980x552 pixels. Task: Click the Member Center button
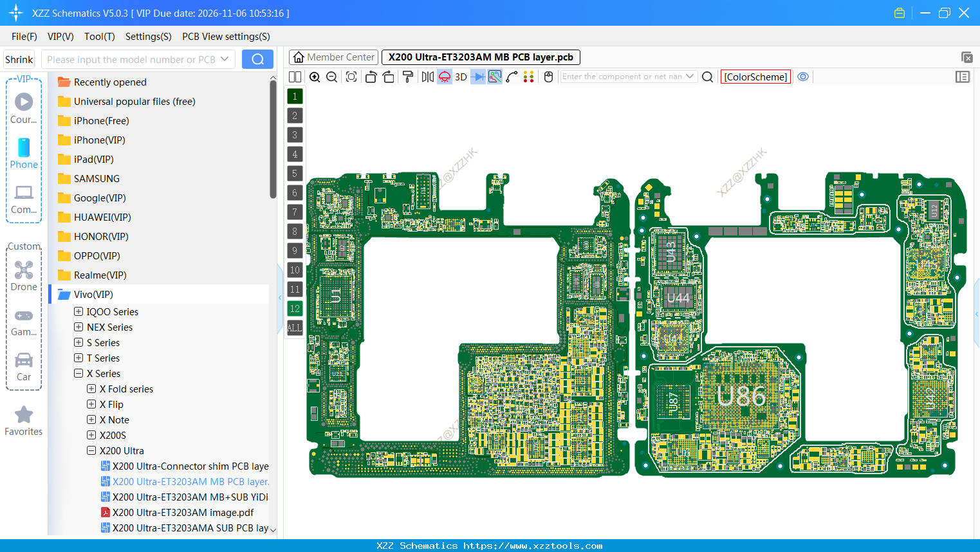pyautogui.click(x=333, y=57)
